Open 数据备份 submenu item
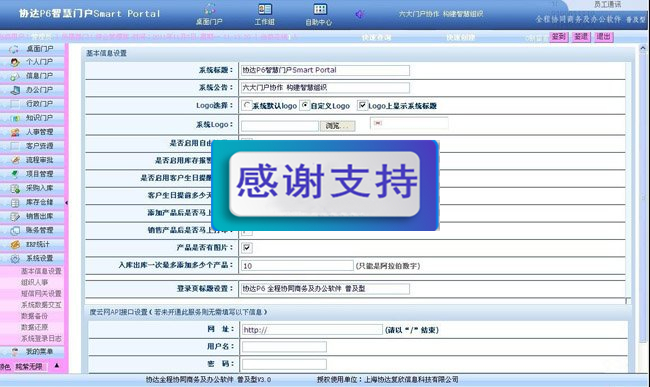Screen dimensions: 650x387 34,316
